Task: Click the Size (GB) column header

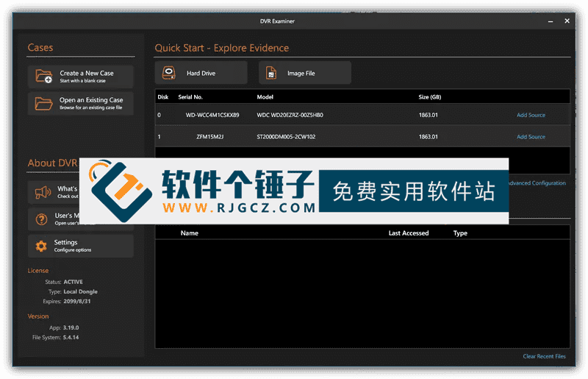Action: click(430, 97)
